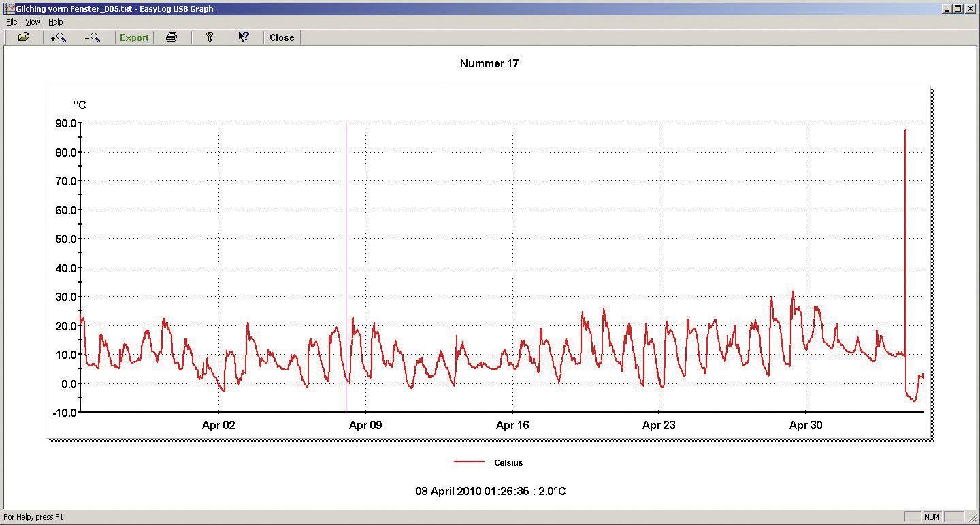The height and width of the screenshot is (525, 980).
Task: Click the NUM lock indicator in status bar
Action: click(x=932, y=517)
